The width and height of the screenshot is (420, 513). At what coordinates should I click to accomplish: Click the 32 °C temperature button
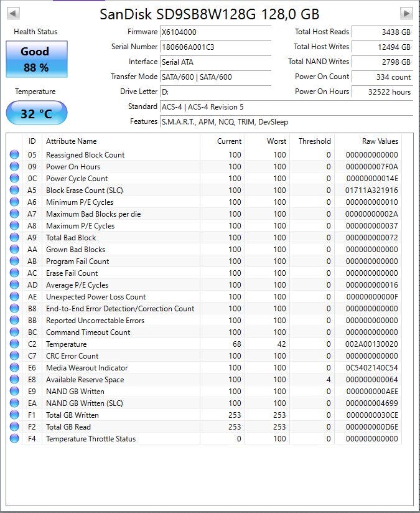point(37,113)
